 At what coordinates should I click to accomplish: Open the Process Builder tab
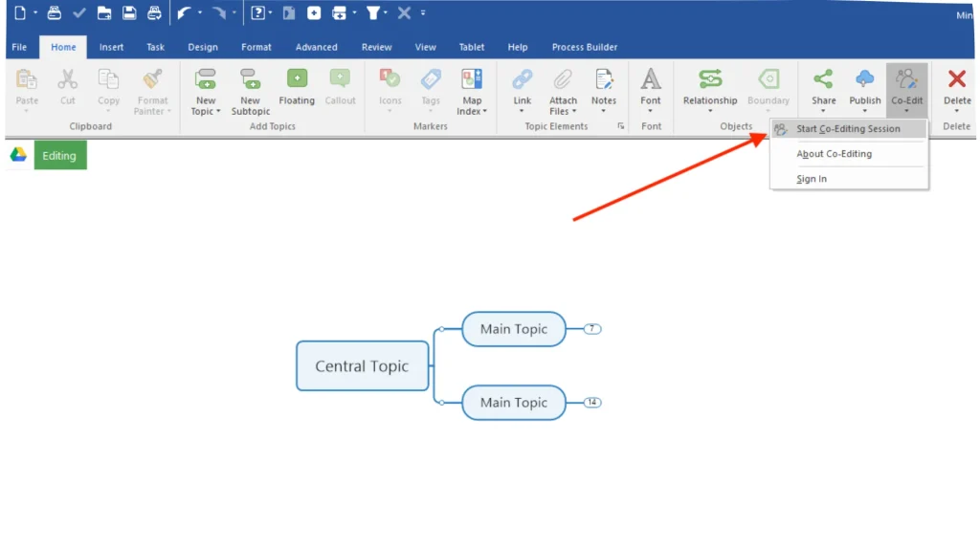pyautogui.click(x=584, y=46)
